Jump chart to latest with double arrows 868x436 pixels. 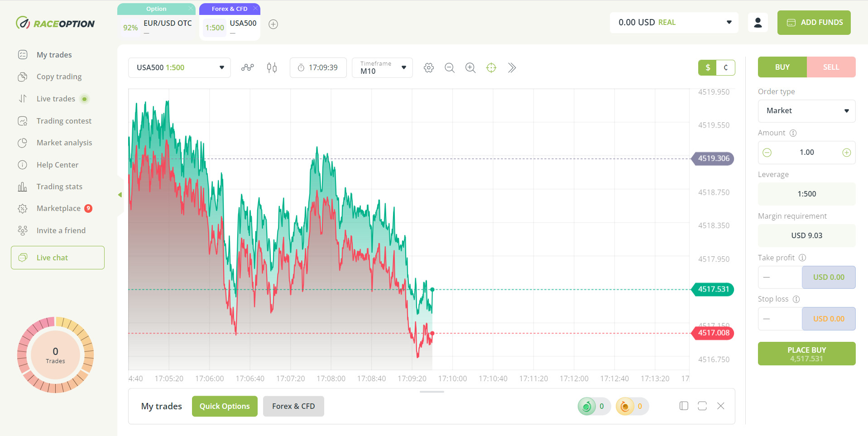(512, 67)
